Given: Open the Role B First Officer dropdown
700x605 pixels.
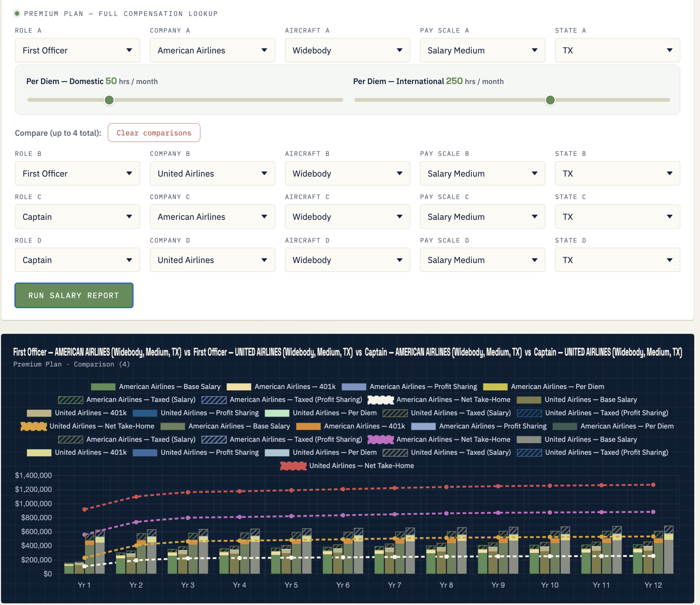Looking at the screenshot, I should tap(78, 174).
